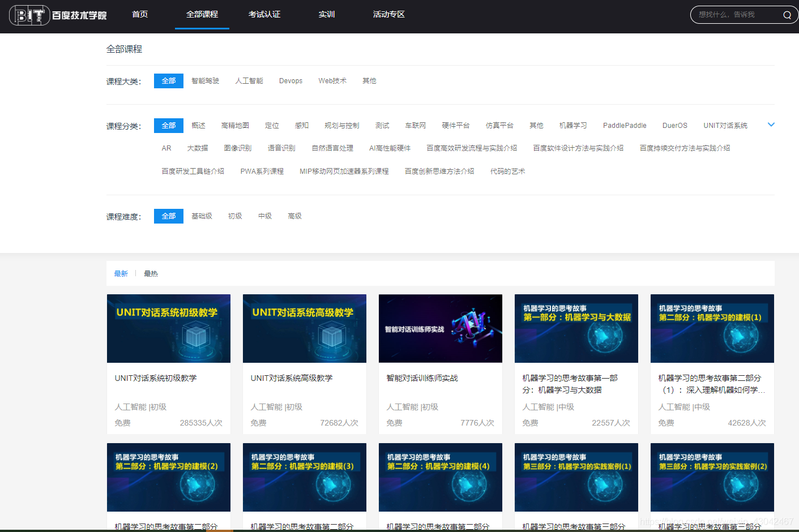Image resolution: width=799 pixels, height=532 pixels.
Task: Filter difficulty by 基础级
Action: tap(202, 216)
